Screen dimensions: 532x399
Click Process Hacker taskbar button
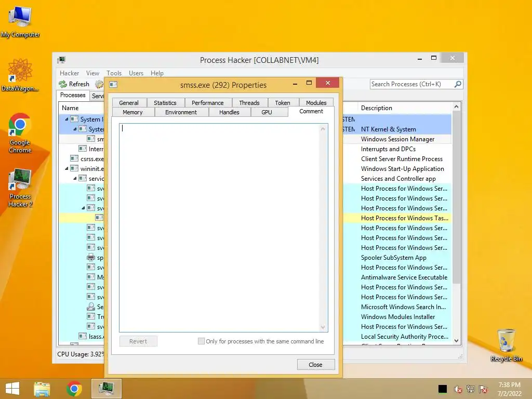tap(106, 389)
